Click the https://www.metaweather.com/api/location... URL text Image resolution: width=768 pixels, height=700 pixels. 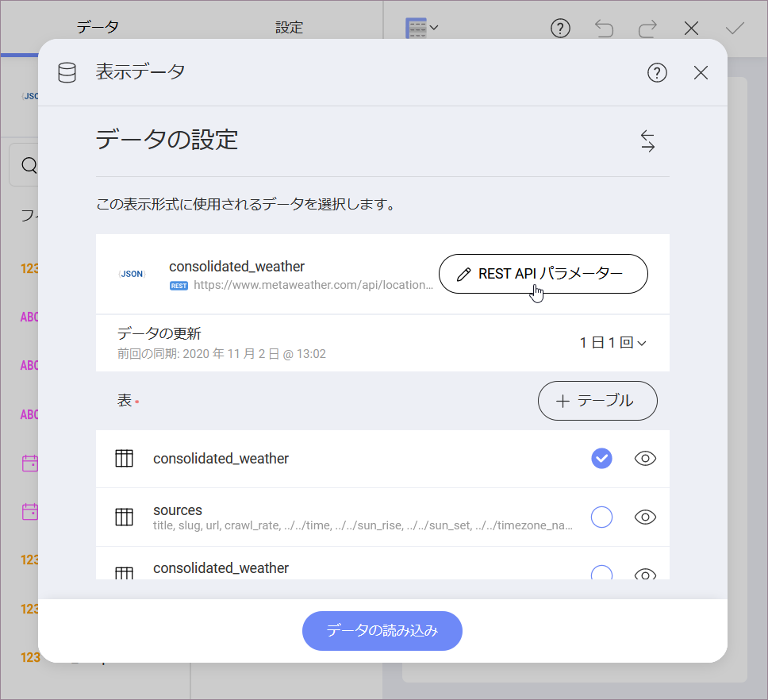click(313, 285)
